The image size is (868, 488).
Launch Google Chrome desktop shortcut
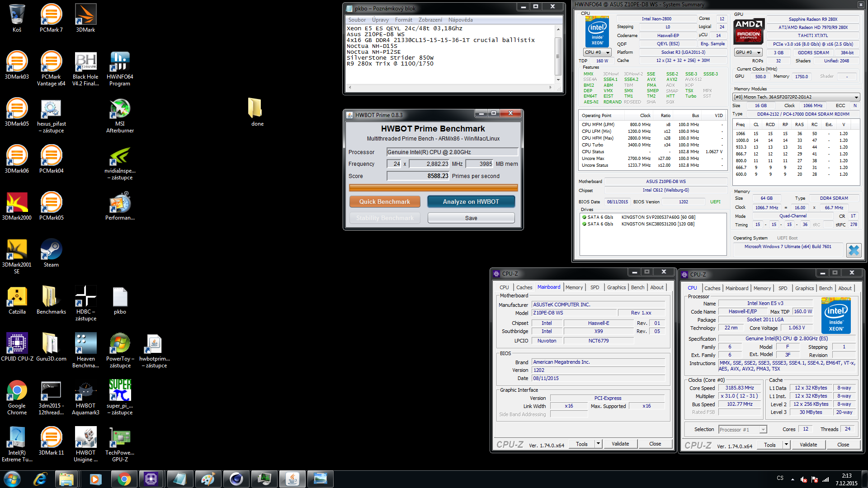[17, 398]
